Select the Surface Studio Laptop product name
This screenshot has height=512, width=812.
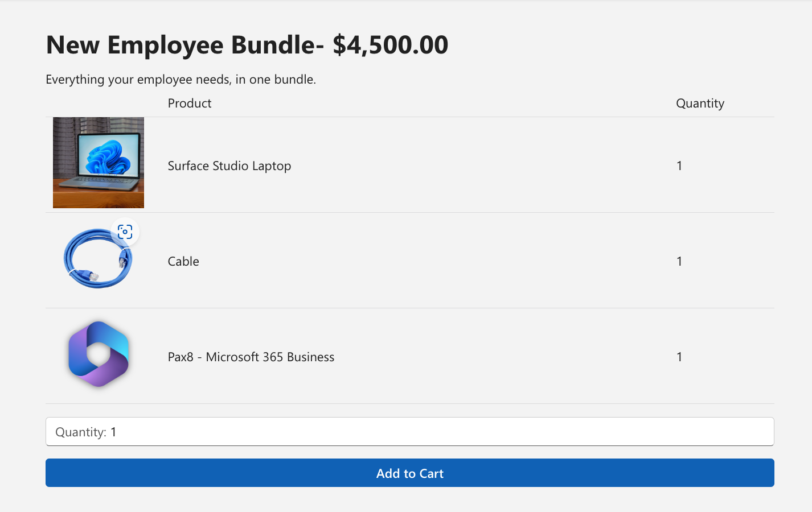[229, 166]
